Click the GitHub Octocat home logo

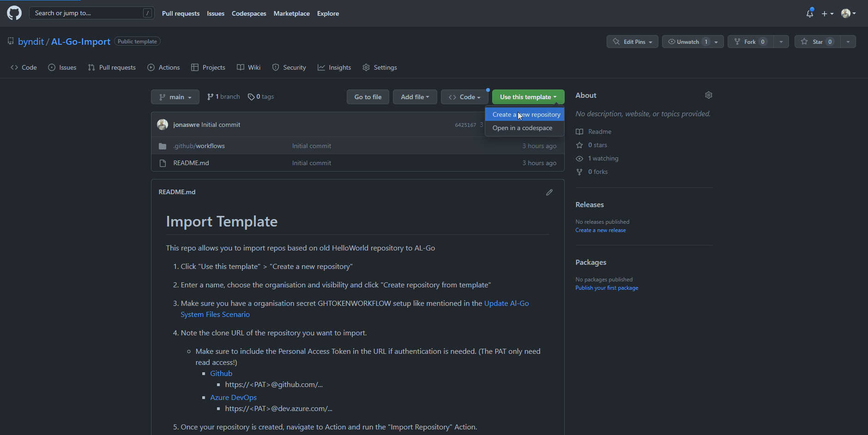[14, 13]
